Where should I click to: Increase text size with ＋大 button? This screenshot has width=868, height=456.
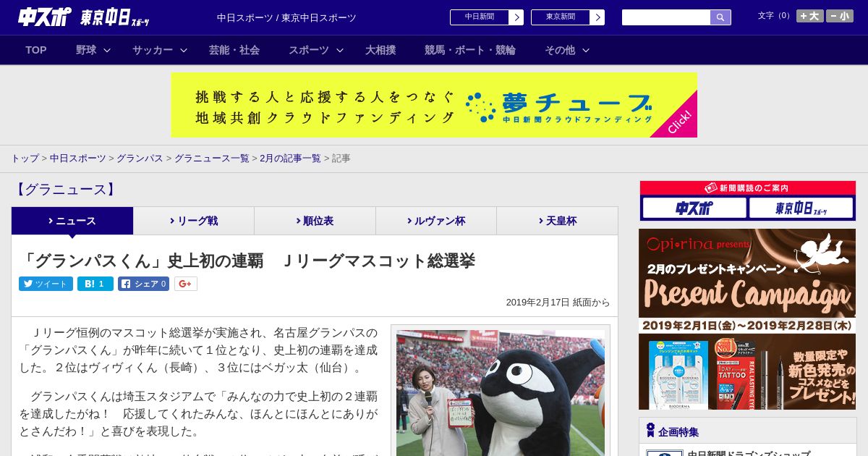810,16
